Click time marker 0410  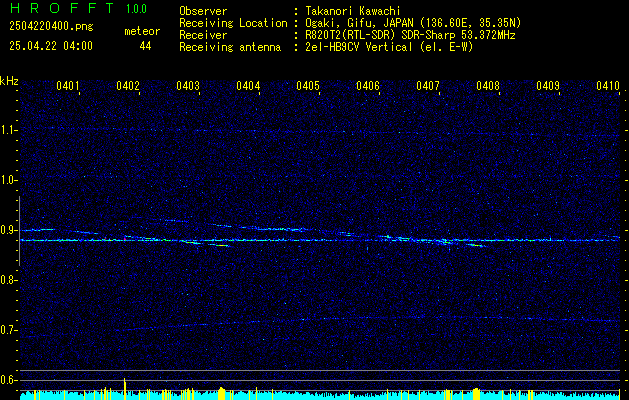(x=608, y=86)
